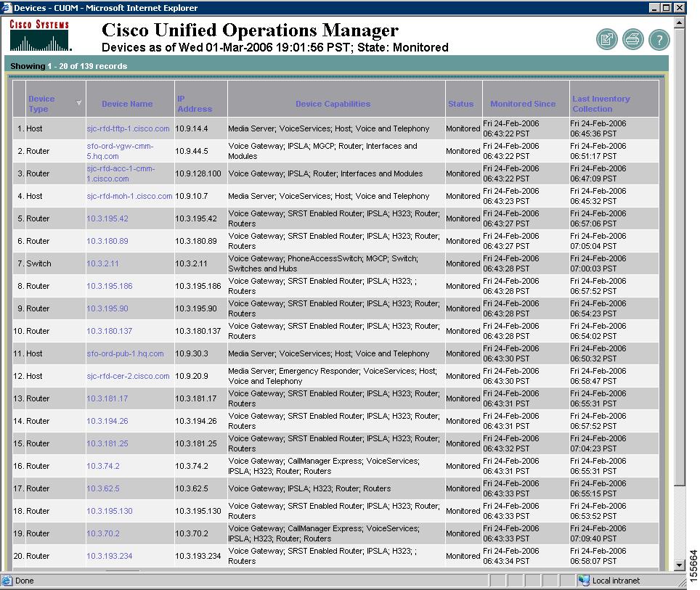Sort by Last Inventory Collection header
This screenshot has width=700, height=590.
tap(601, 104)
